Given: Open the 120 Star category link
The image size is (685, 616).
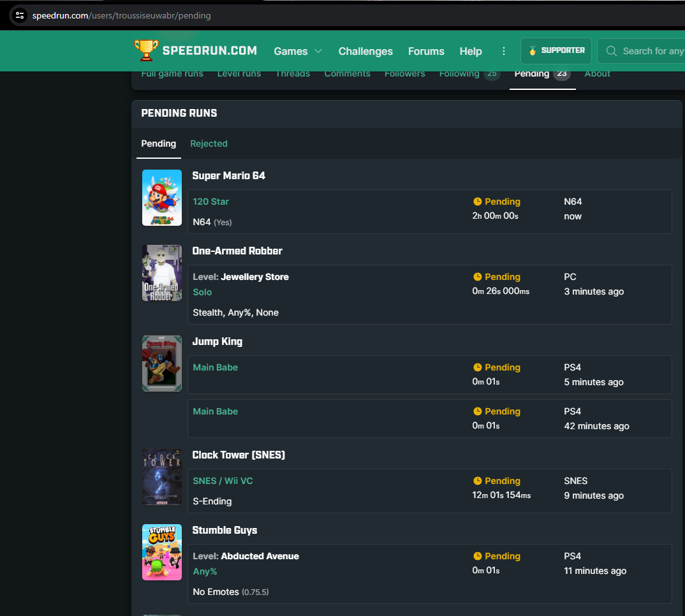Looking at the screenshot, I should pos(210,202).
